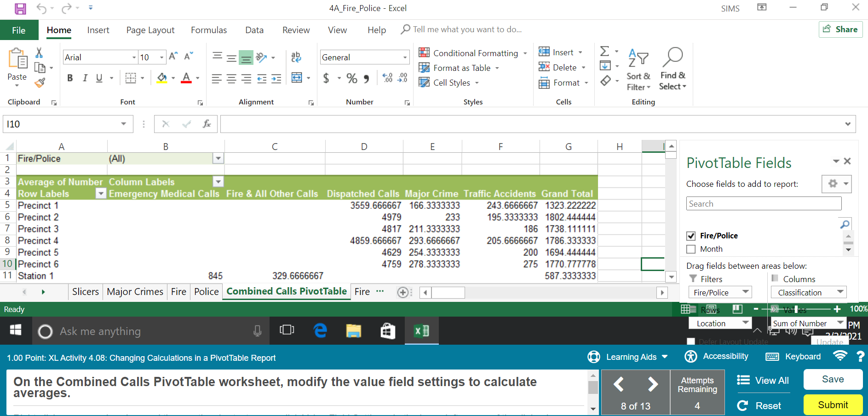Apply percent style to the selection

pos(352,78)
